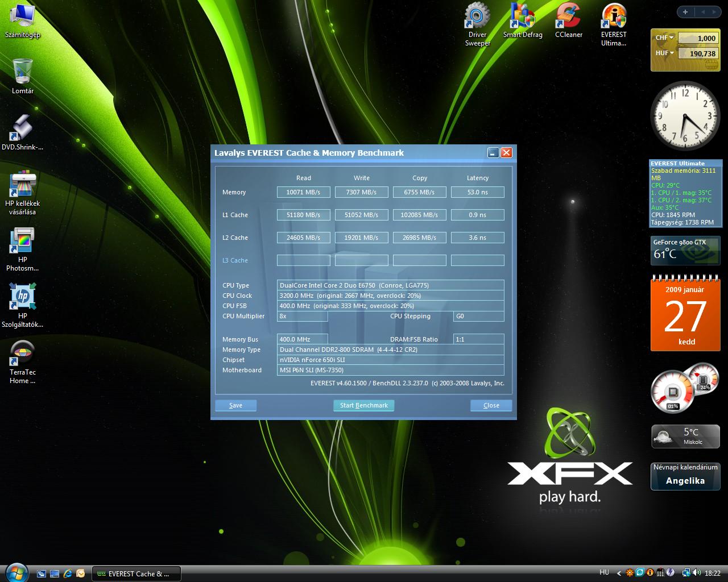
Task: Click the GeForce 9800 GTX temperature gadget
Action: pos(685,251)
